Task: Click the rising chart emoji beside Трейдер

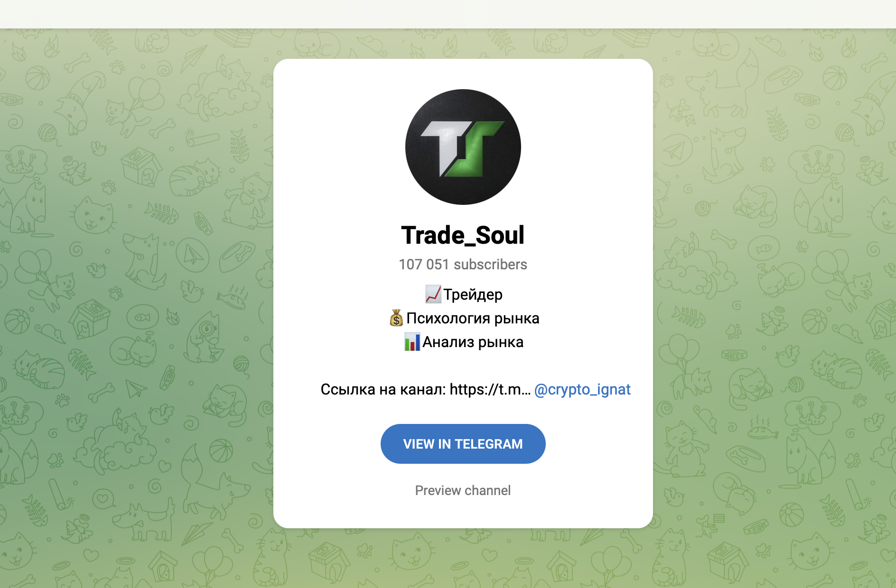Action: click(433, 294)
